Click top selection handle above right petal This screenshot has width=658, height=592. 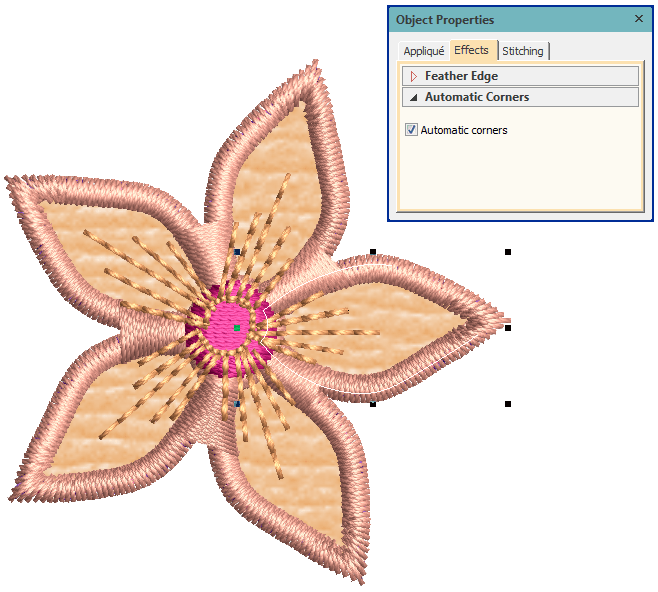373,252
